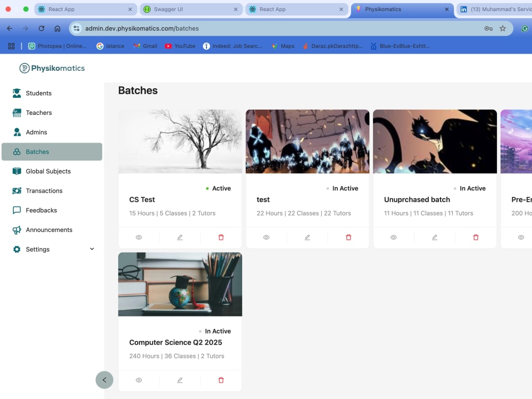View the Pre-E batch (eye icon)

pyautogui.click(x=521, y=237)
